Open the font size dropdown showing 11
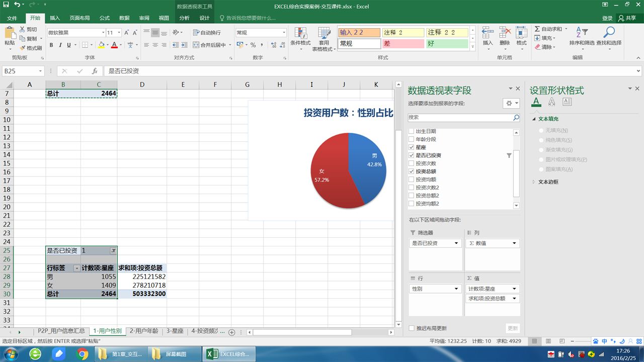This screenshot has height=362, width=644. click(x=119, y=33)
